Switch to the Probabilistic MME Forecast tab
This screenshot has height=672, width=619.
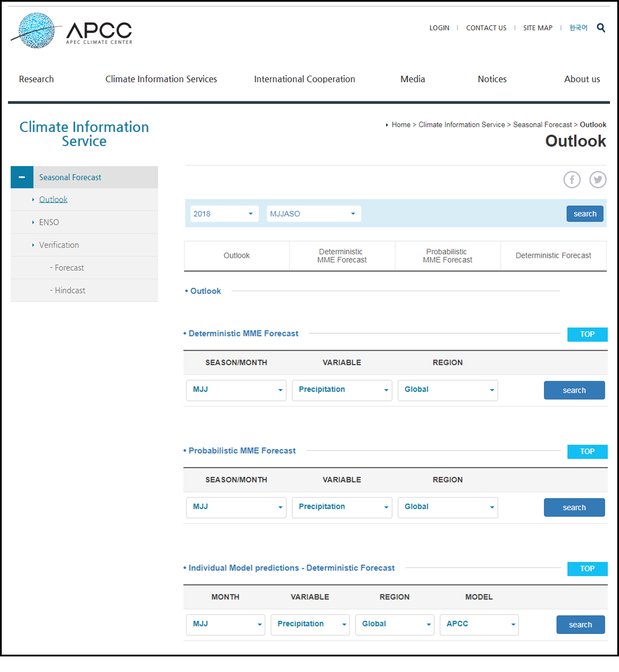click(447, 256)
